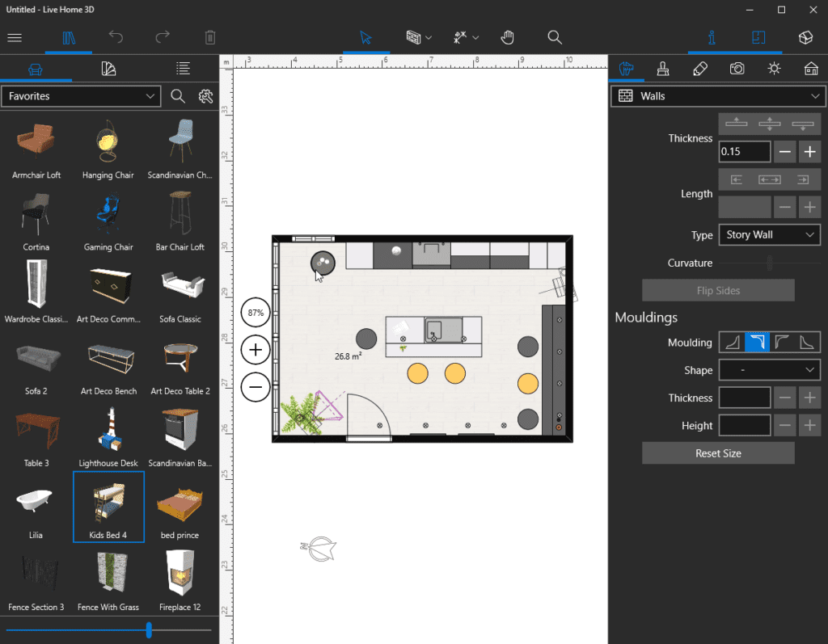Image resolution: width=828 pixels, height=644 pixels.
Task: Set length anchor to right end
Action: 803,180
